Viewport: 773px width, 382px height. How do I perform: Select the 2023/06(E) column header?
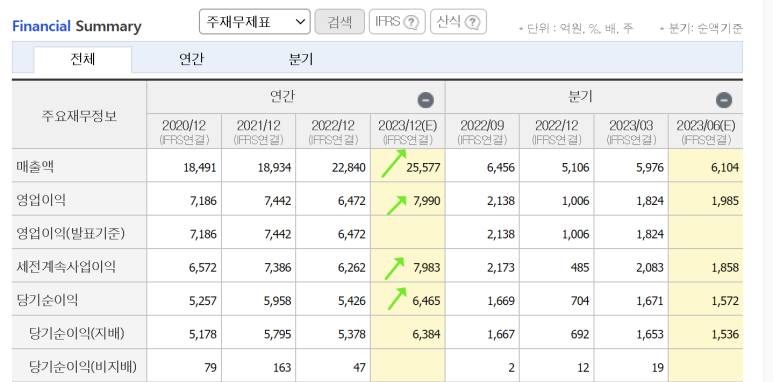(x=706, y=131)
